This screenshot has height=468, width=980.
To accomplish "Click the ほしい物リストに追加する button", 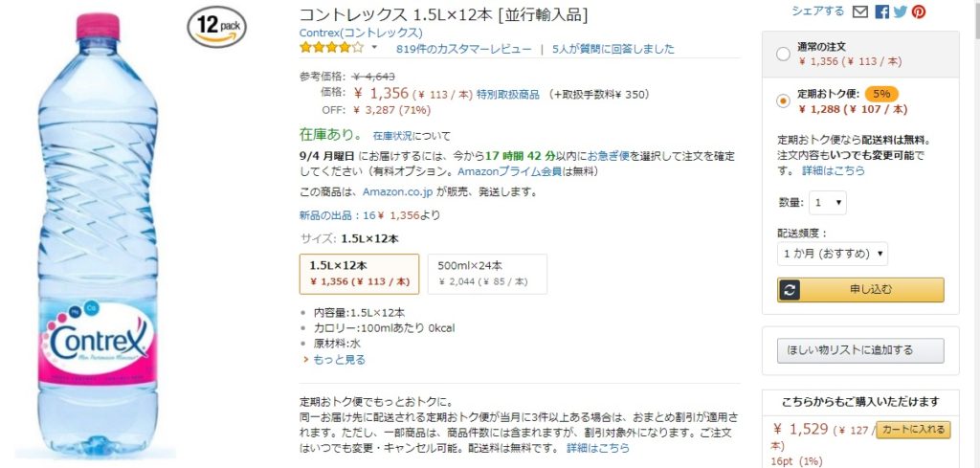I will (858, 350).
